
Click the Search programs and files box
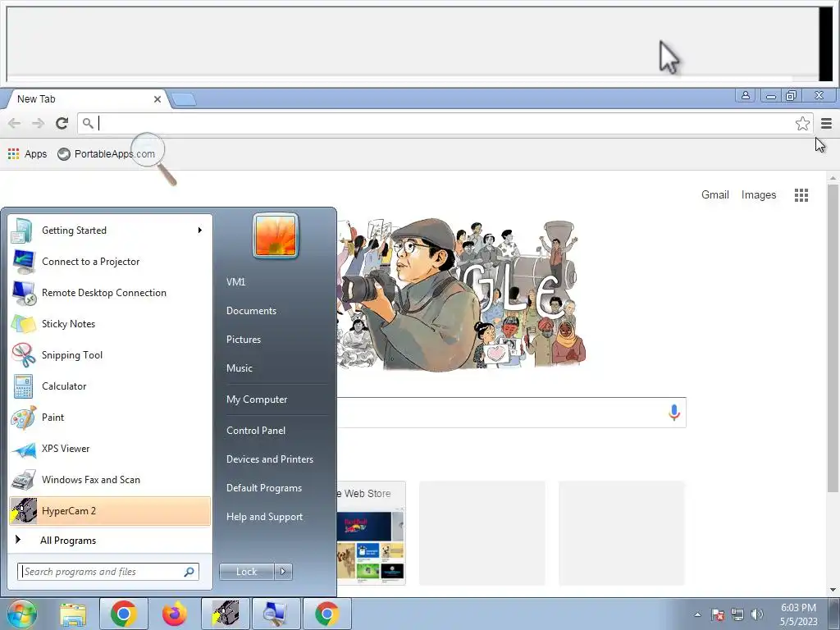click(x=107, y=572)
